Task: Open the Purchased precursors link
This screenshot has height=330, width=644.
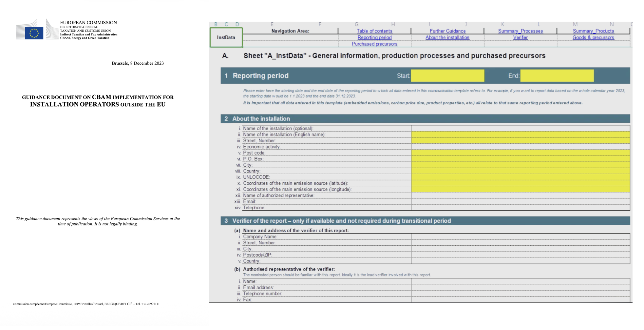Action: click(x=374, y=44)
